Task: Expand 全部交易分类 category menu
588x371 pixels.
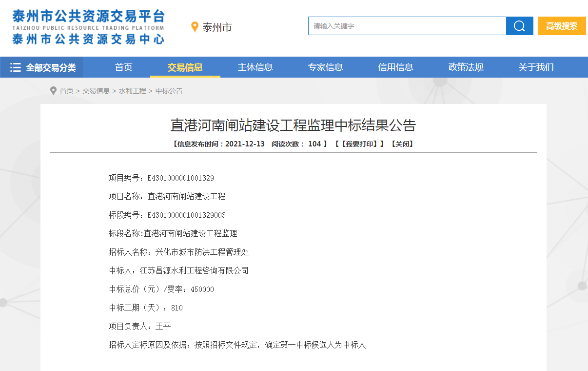Action: [x=41, y=67]
